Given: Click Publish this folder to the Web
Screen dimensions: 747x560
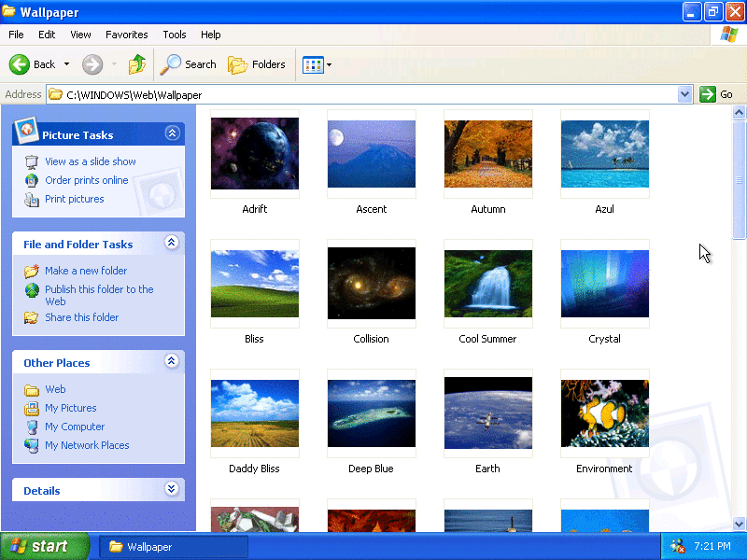Looking at the screenshot, I should click(x=99, y=295).
